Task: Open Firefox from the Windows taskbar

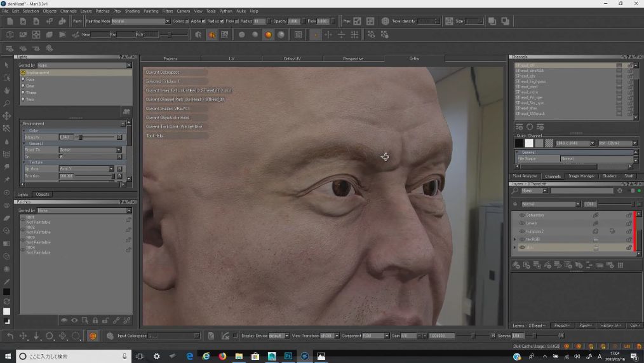Action: click(x=223, y=356)
